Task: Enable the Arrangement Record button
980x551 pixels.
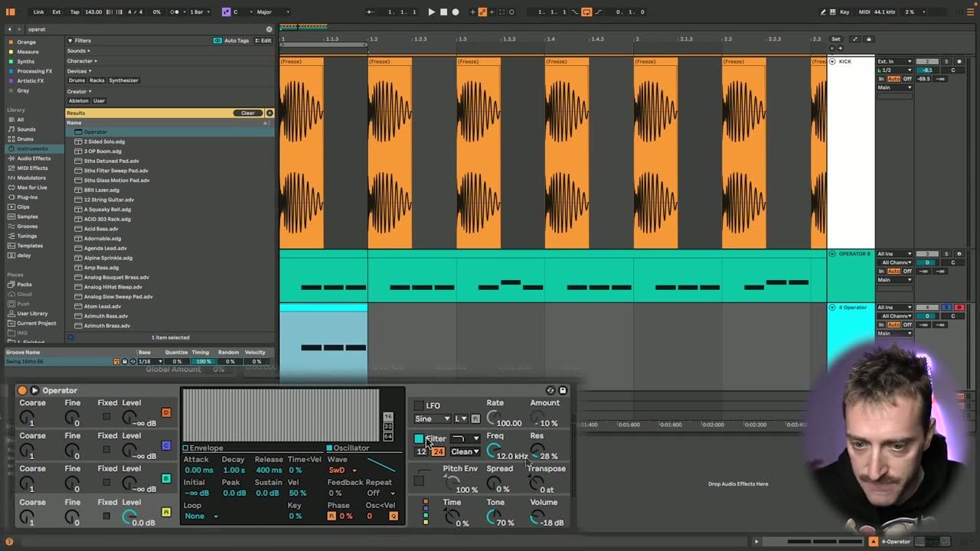Action: pos(456,11)
